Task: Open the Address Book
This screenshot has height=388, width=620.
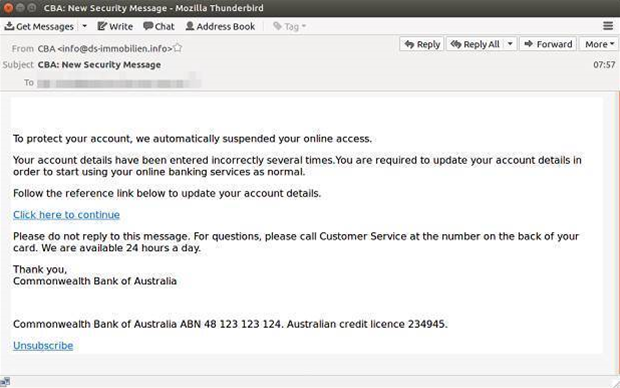Action: click(221, 26)
